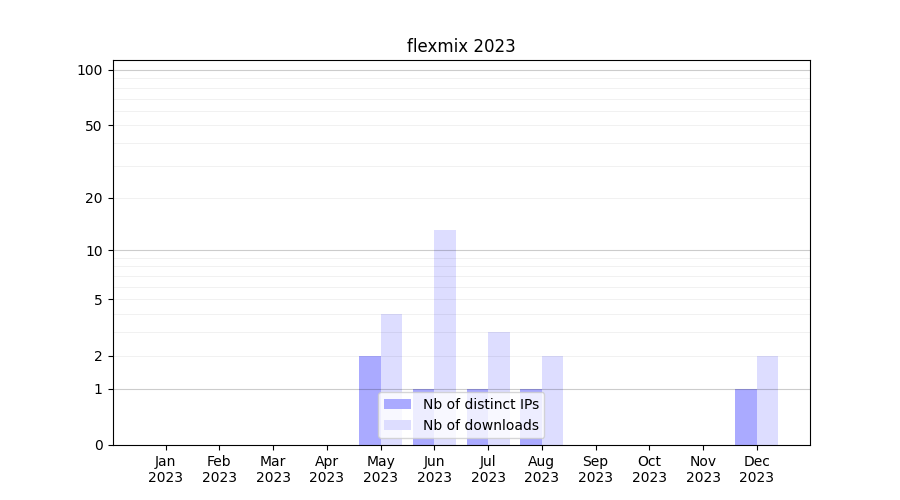Select the 'Nb of downloads' legend label
The width and height of the screenshot is (900, 500).
(480, 425)
